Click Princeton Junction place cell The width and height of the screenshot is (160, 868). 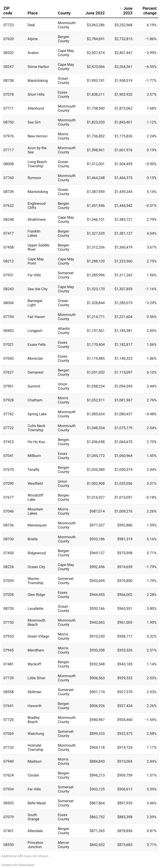(x=35, y=845)
